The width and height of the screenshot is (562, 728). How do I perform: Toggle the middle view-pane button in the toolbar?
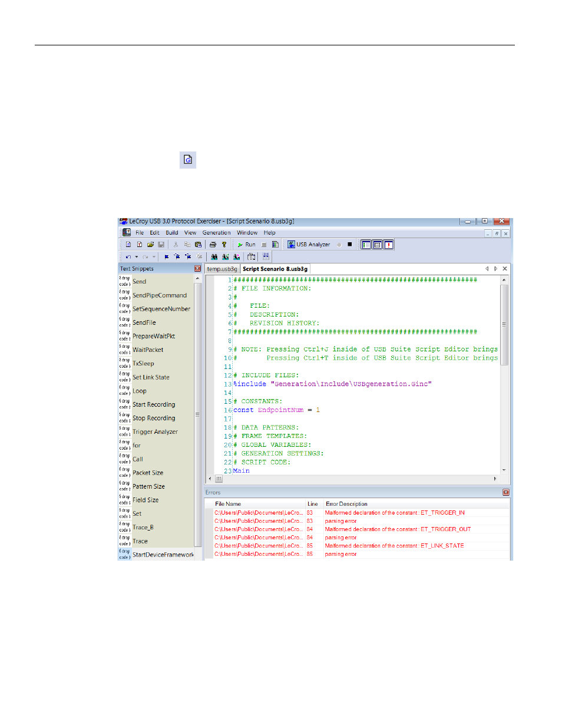377,245
